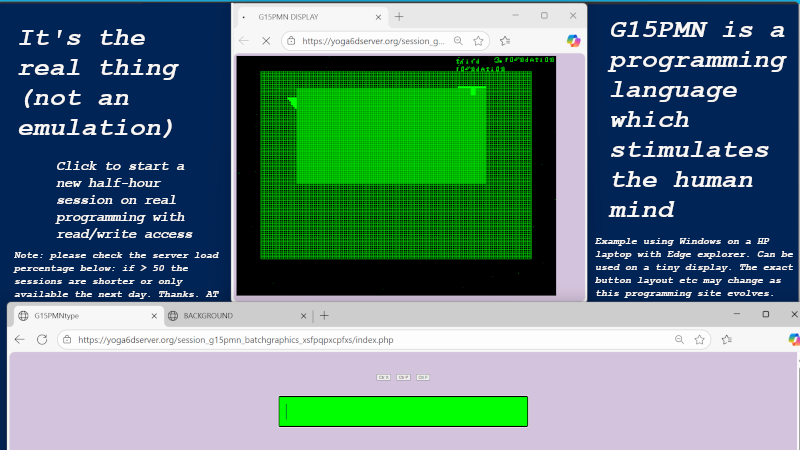Viewport: 800px width, 450px height.
Task: Click the Copilot icon in lower browser
Action: click(x=794, y=340)
